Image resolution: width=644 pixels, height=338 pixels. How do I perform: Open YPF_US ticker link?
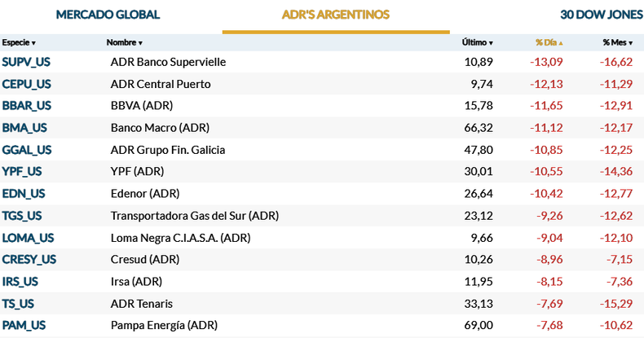(22, 171)
